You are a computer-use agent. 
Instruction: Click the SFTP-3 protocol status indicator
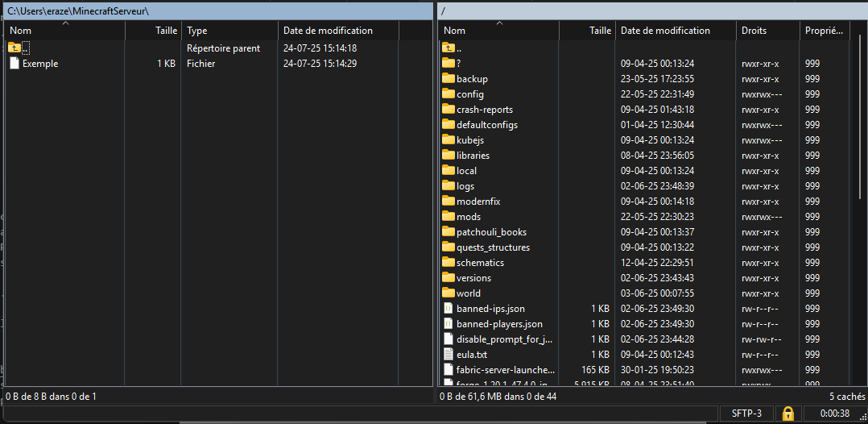point(746,413)
